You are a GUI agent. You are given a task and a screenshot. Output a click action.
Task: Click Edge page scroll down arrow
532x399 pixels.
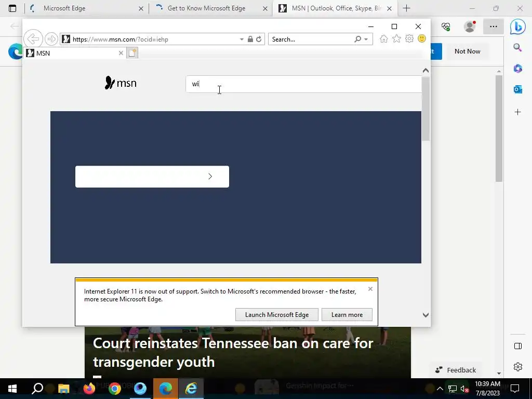[499, 373]
